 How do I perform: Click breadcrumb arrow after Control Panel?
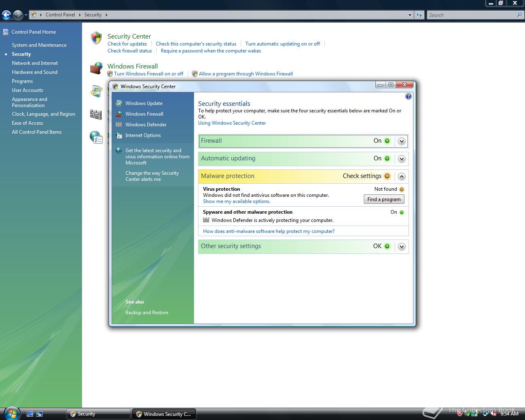80,15
